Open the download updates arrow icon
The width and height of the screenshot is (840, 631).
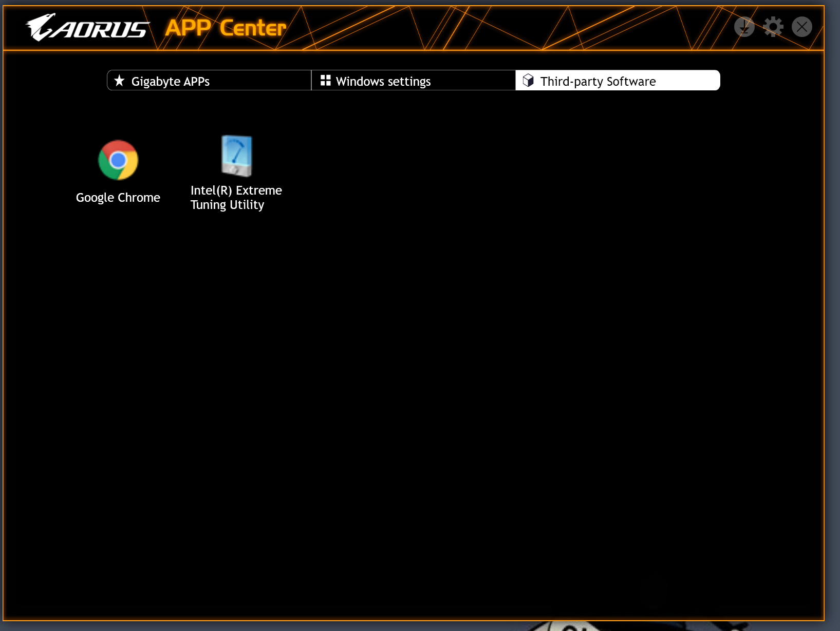(744, 27)
